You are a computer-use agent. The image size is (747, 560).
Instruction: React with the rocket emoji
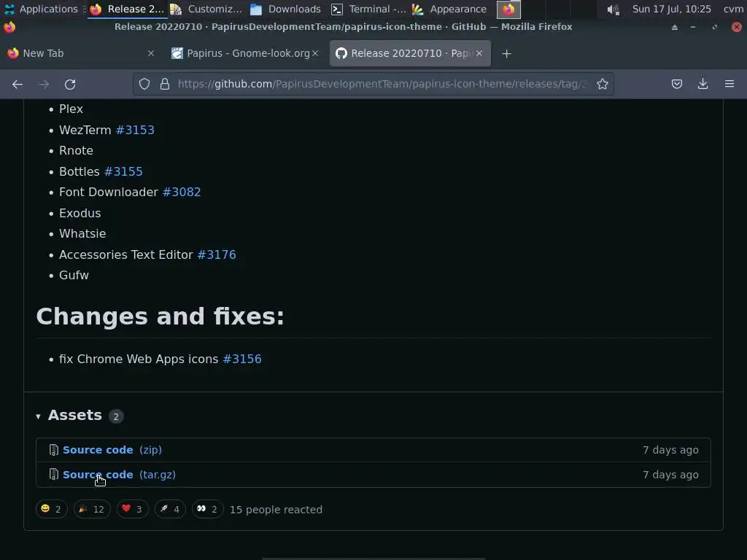(x=170, y=509)
